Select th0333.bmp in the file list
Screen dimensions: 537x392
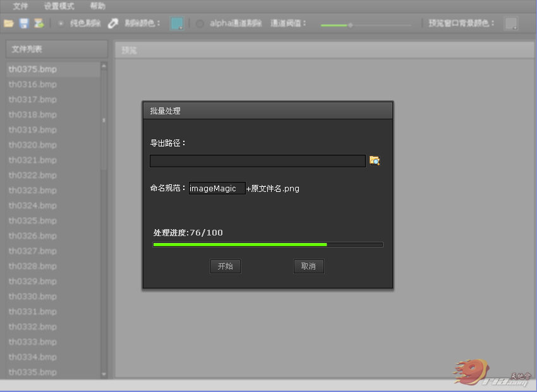(53, 342)
